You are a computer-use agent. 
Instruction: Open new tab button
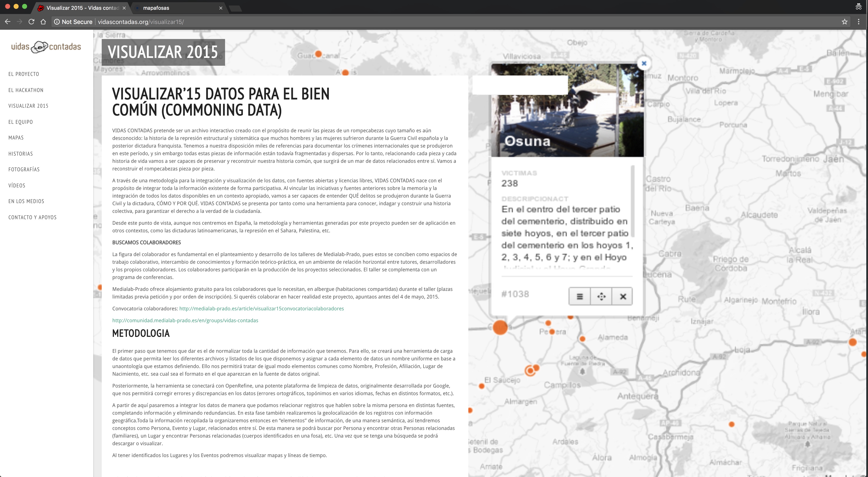[x=235, y=8]
